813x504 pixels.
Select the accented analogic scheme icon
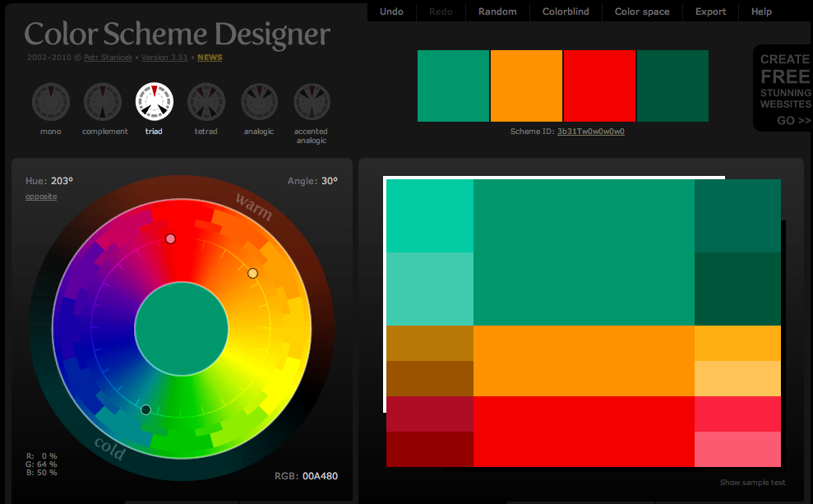(312, 102)
